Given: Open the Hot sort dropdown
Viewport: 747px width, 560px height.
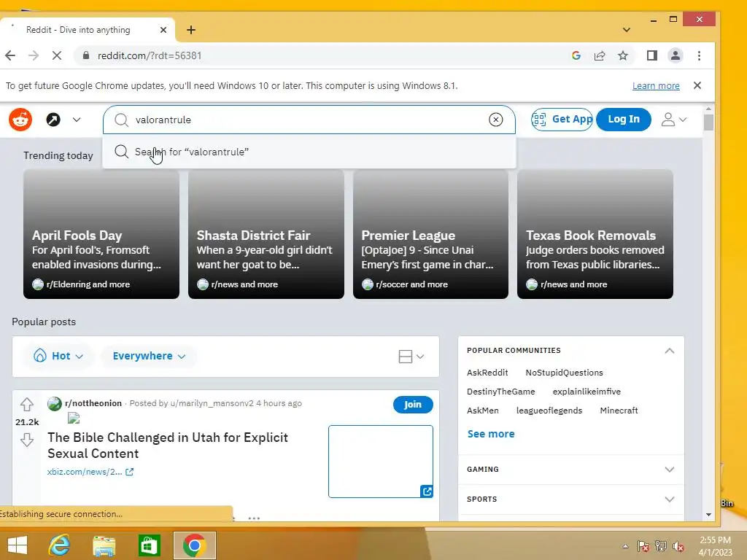Looking at the screenshot, I should click(58, 356).
